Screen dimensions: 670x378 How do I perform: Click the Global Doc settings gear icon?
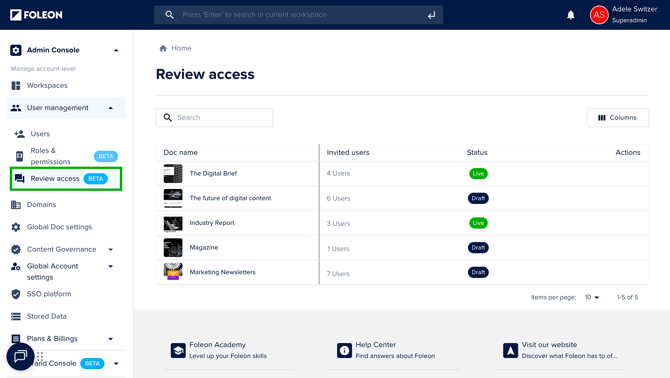click(x=16, y=227)
